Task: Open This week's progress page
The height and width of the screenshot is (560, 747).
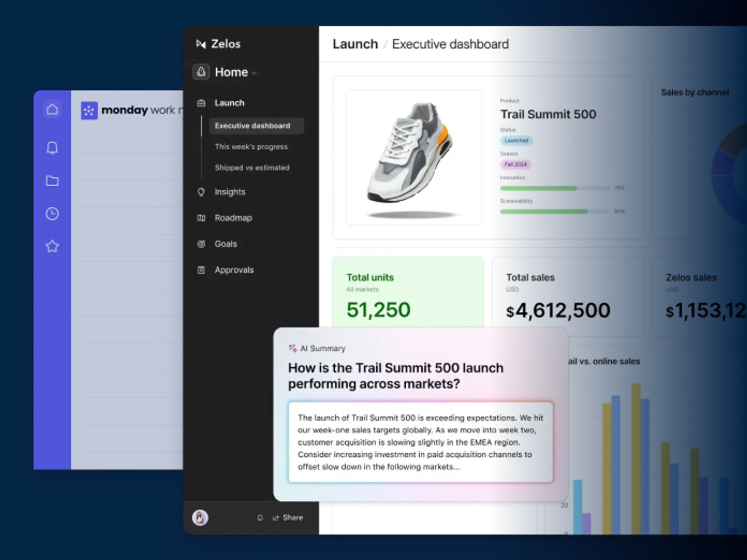Action: point(251,147)
